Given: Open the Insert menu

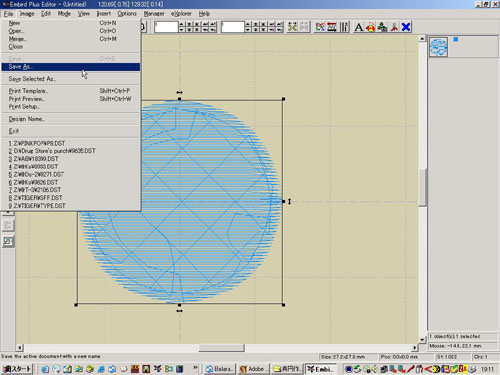Looking at the screenshot, I should (x=103, y=14).
